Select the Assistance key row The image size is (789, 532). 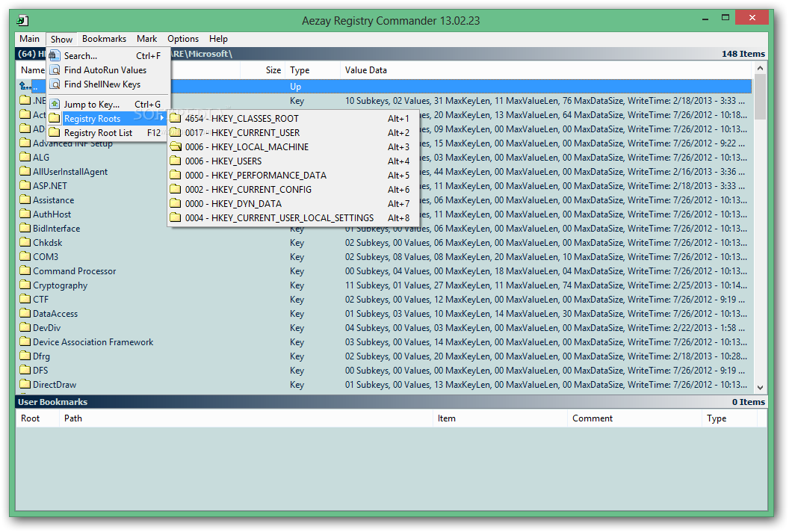point(385,199)
